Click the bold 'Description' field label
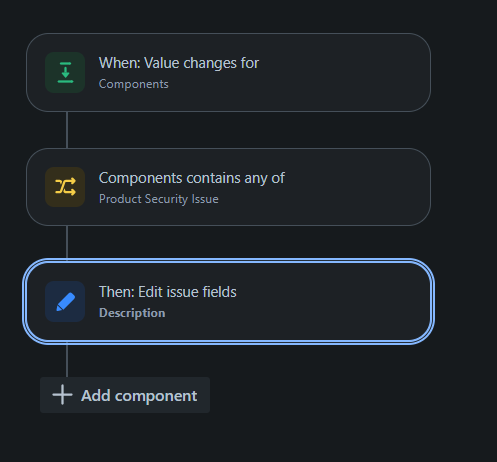 [x=132, y=313]
